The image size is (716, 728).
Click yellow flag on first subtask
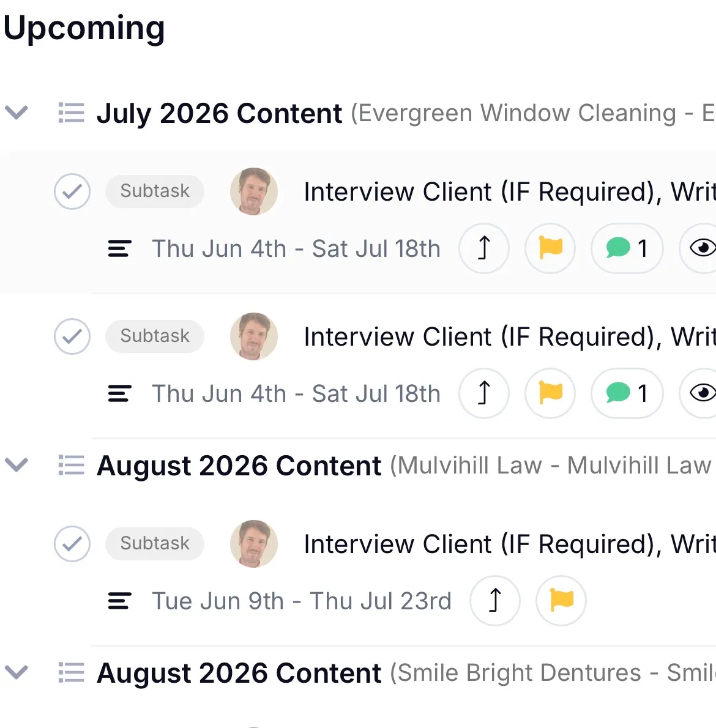point(550,248)
